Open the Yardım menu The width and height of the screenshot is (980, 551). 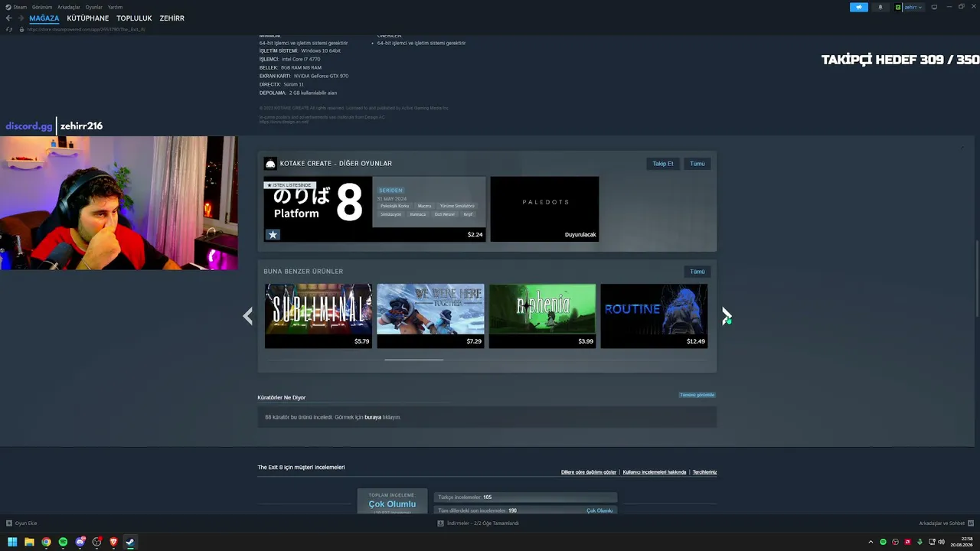[x=115, y=7]
